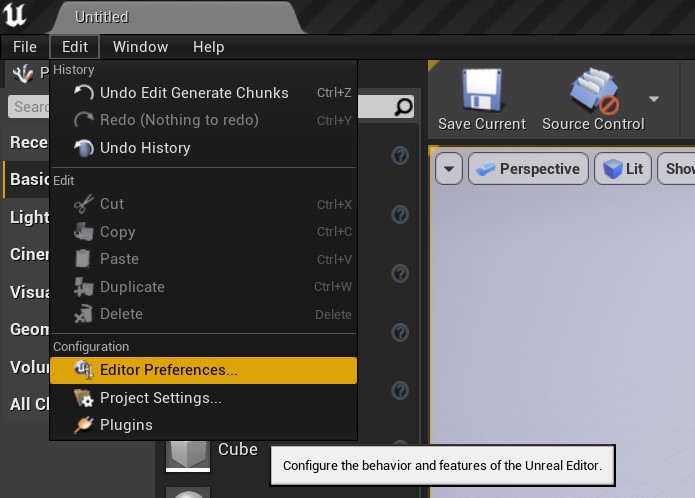Image resolution: width=695 pixels, height=498 pixels.
Task: Click the Undo History icon
Action: [x=84, y=148]
